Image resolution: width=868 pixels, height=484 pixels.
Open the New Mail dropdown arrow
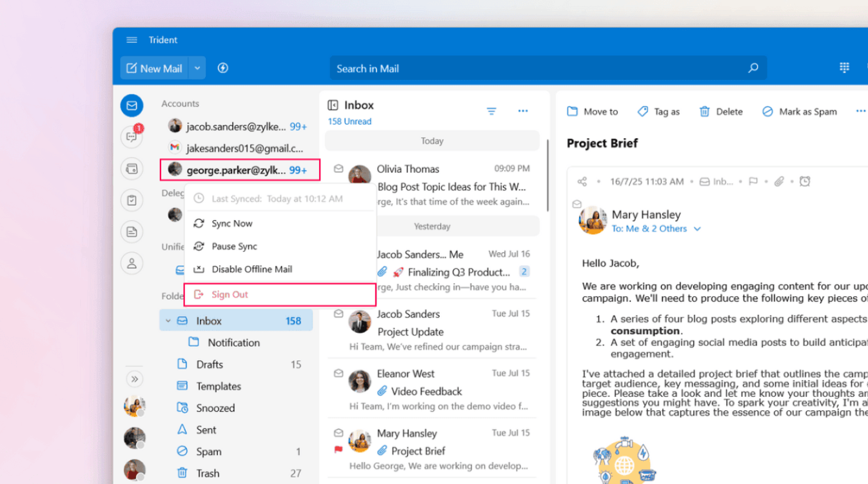[x=197, y=68]
